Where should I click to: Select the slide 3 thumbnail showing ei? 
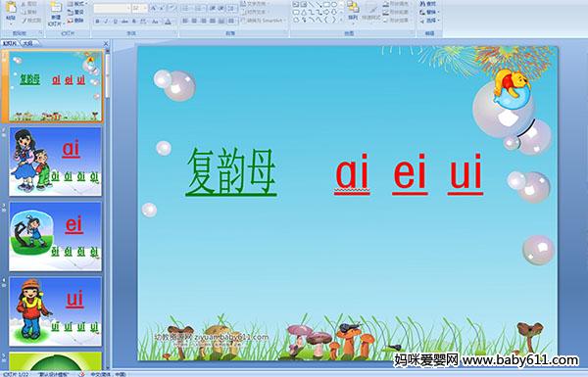(55, 236)
